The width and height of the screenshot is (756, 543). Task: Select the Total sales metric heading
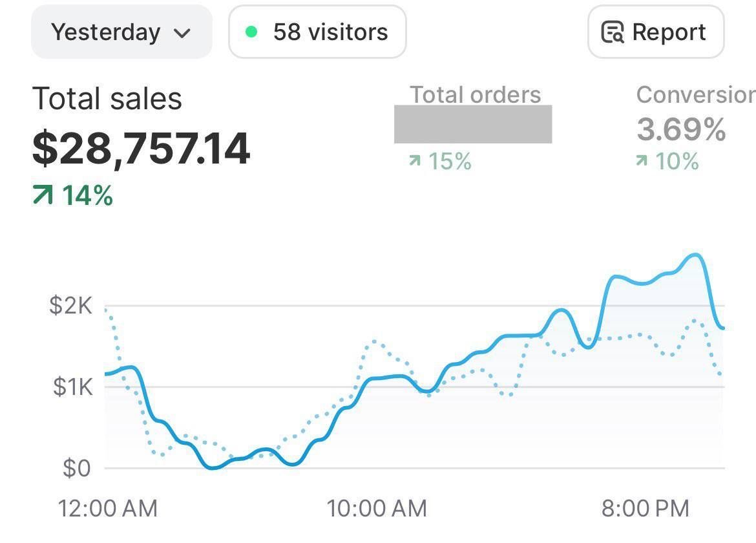tap(107, 99)
